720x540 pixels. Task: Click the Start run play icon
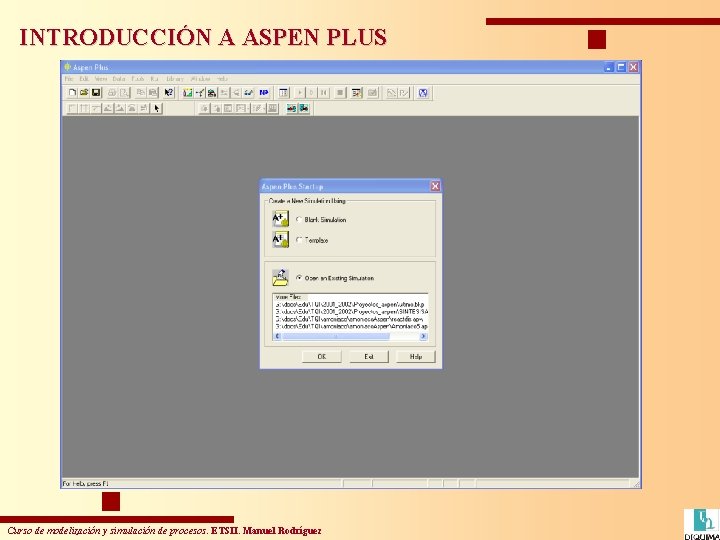pyautogui.click(x=300, y=93)
